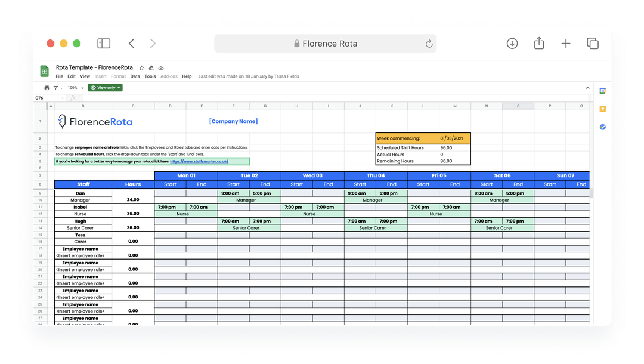The height and width of the screenshot is (364, 644).
Task: Click the green Sheets logo
Action: coord(44,70)
